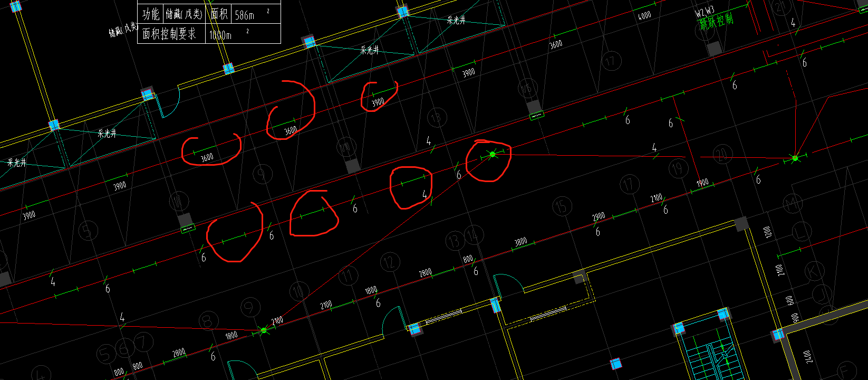This screenshot has height=380, width=868.
Task: Click grid axis bubble L
Action: 802,231
